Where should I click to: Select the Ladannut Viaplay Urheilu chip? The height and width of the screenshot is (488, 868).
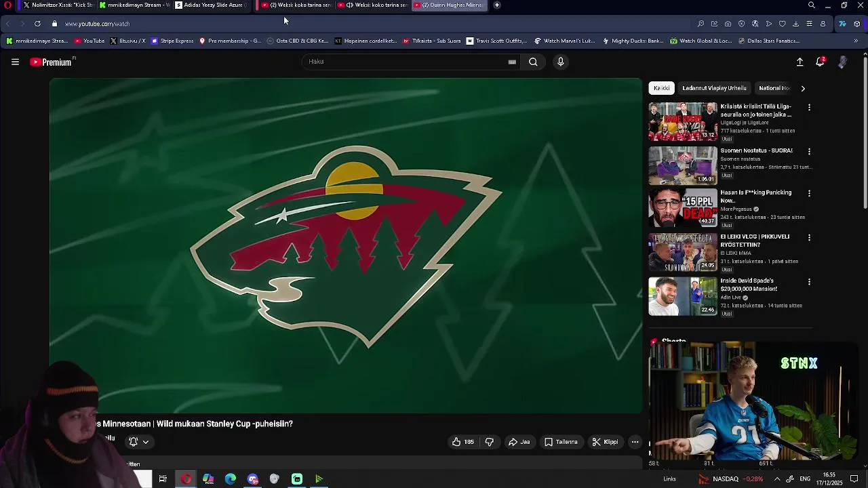coord(714,88)
